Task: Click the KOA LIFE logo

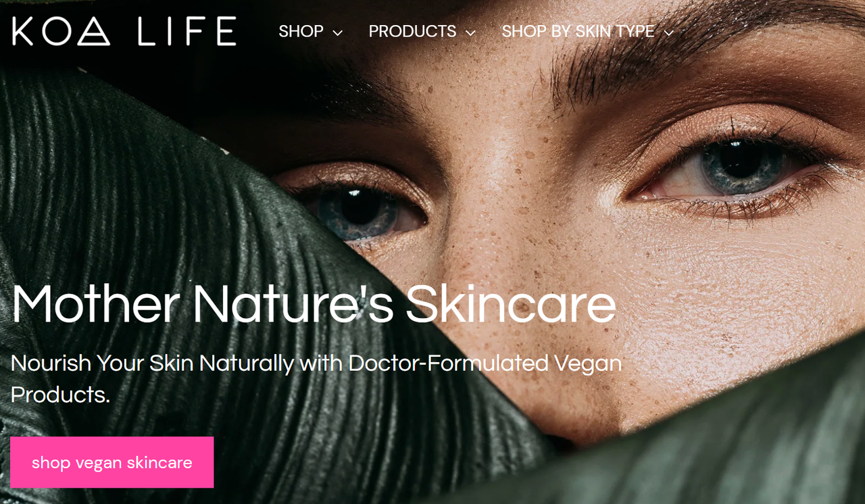Action: 124,32
